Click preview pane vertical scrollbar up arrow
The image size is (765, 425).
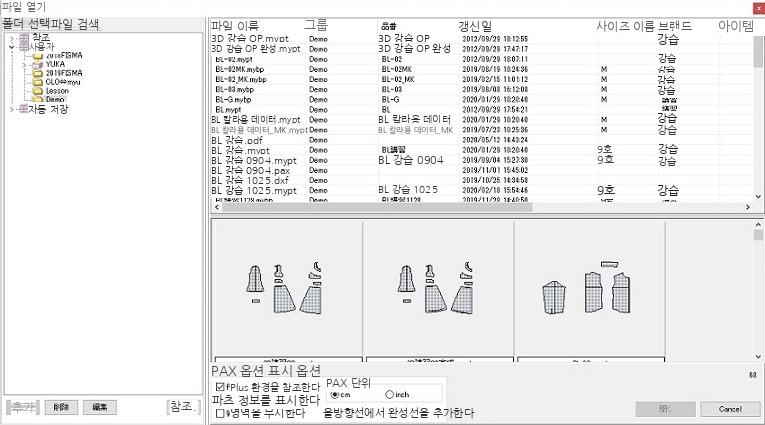(758, 224)
